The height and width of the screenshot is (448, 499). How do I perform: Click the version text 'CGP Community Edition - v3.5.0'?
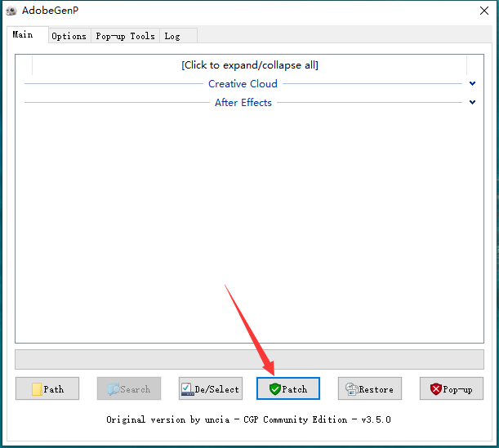pyautogui.click(x=317, y=419)
